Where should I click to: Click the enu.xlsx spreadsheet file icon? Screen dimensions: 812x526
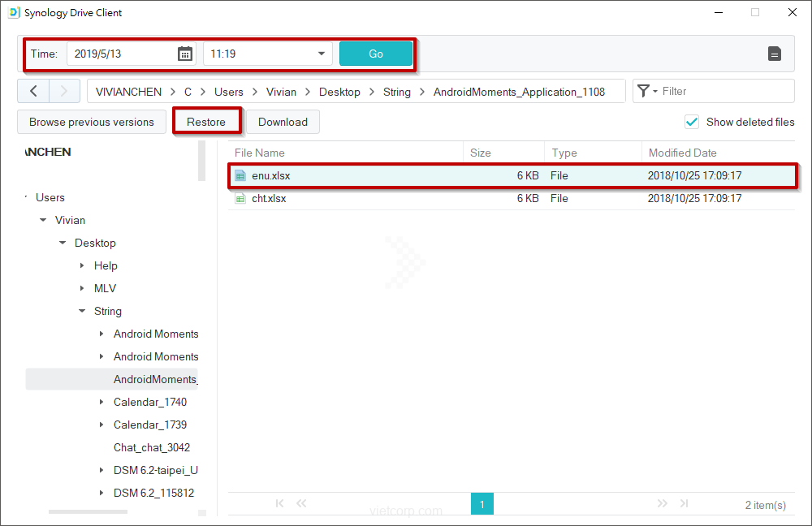(x=240, y=175)
